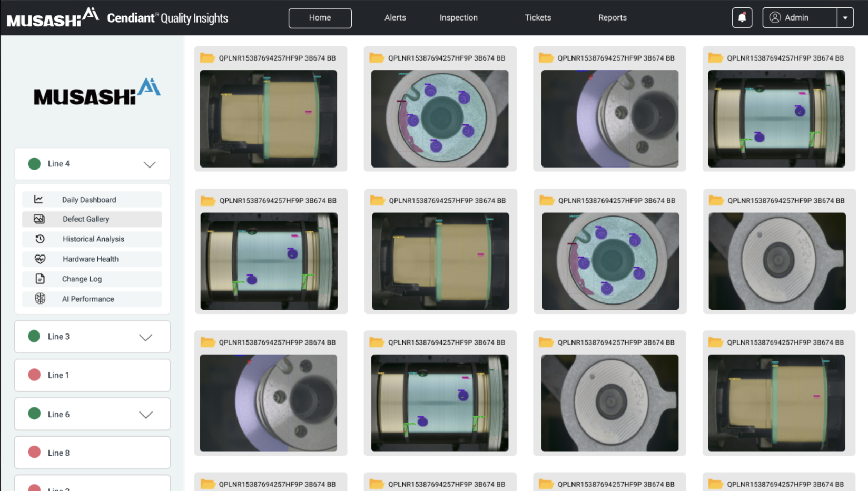Click the Admin user avatar icon
The width and height of the screenshot is (868, 491).
775,17
